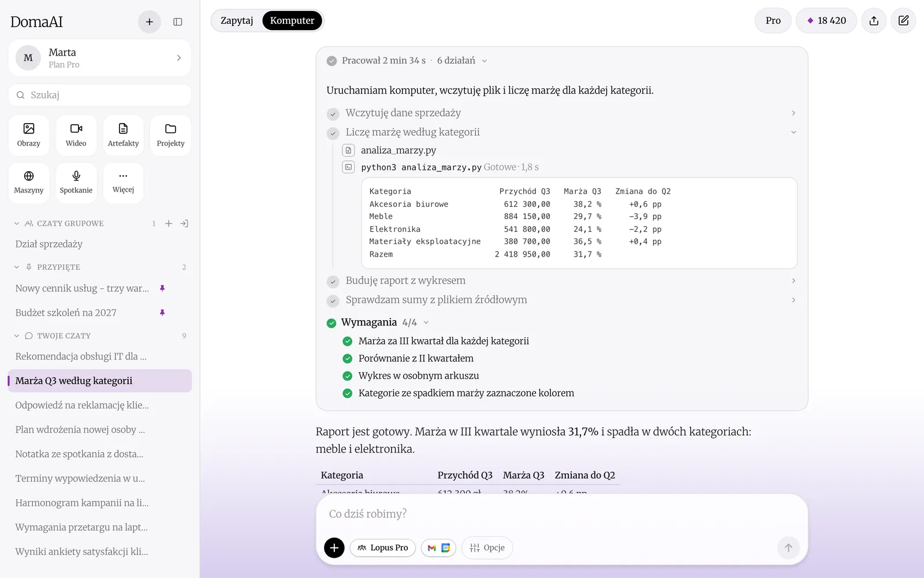The image size is (924, 578).
Task: Open the 18 420 credits button
Action: 826,21
